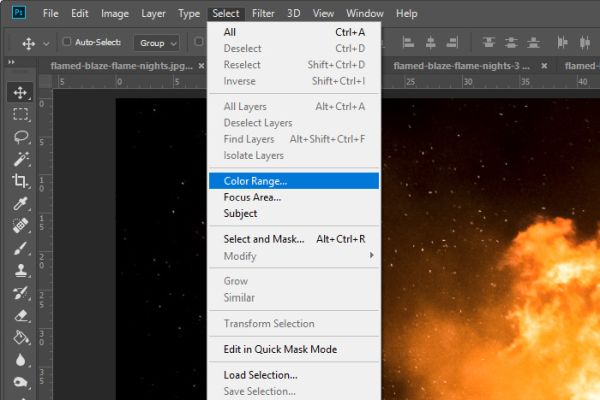The height and width of the screenshot is (400, 600).
Task: Switch to flamed-blaze-flame-nights.jpg tab
Action: 121,66
